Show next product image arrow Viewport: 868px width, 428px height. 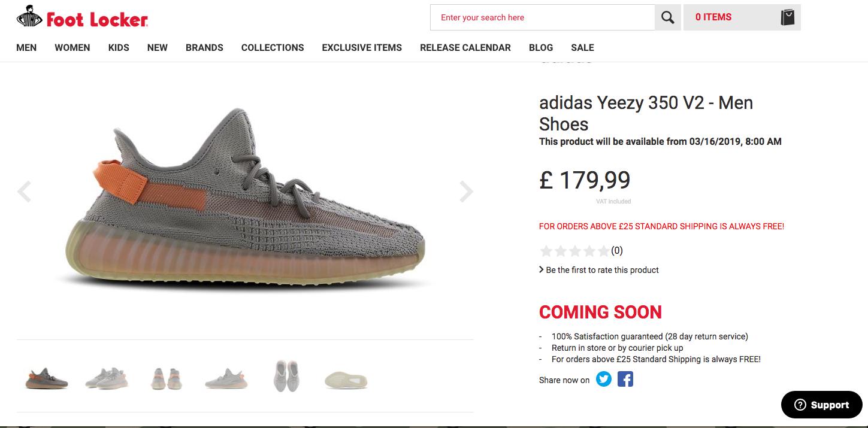click(466, 192)
